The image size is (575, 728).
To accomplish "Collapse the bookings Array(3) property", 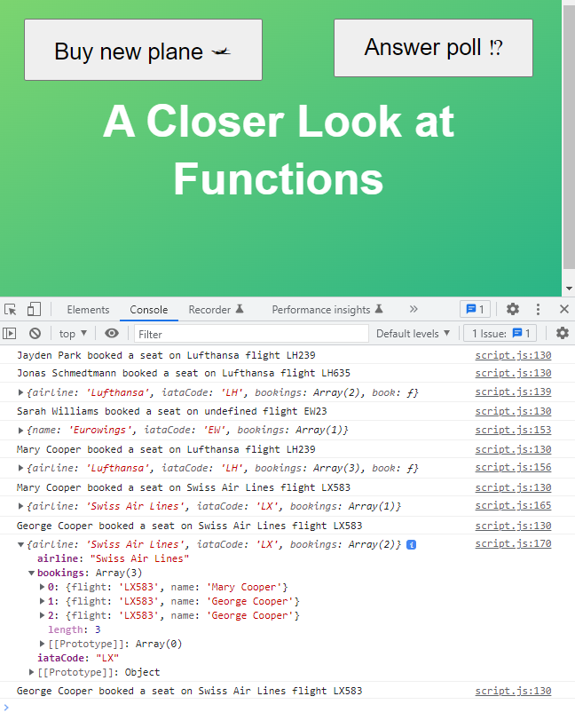I will (32, 573).
